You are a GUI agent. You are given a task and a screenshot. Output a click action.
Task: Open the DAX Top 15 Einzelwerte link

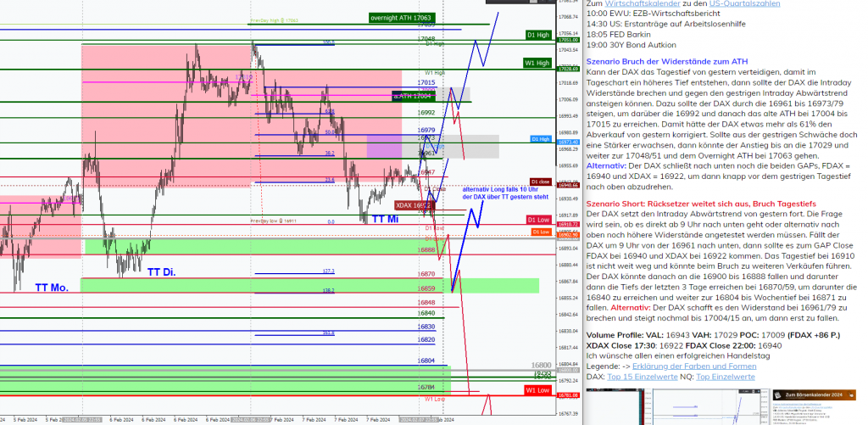pos(643,376)
